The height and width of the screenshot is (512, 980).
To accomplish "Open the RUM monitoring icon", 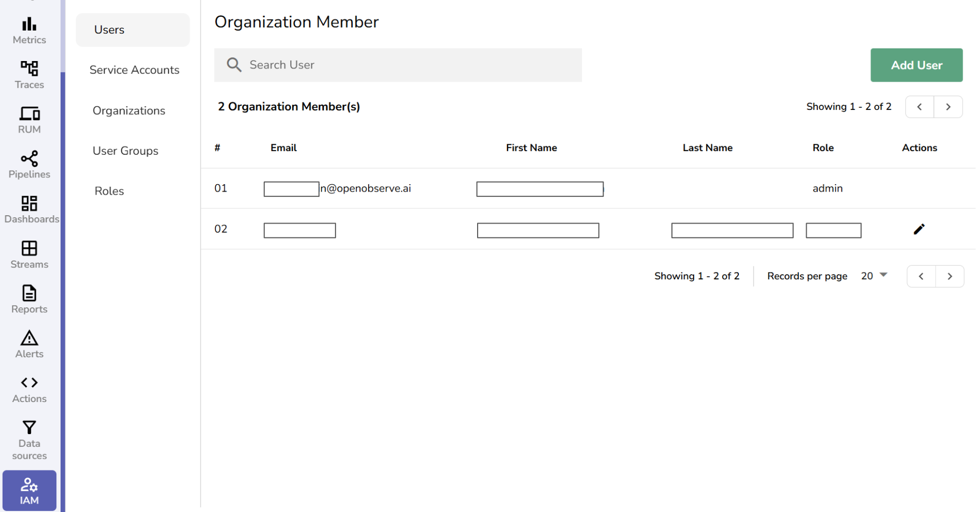I will [x=29, y=114].
